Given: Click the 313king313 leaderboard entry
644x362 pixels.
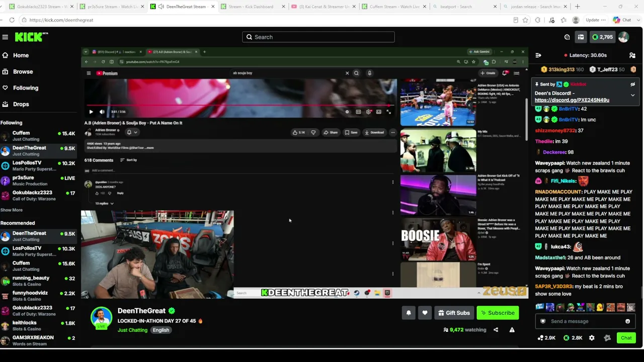Looking at the screenshot, I should point(562,70).
